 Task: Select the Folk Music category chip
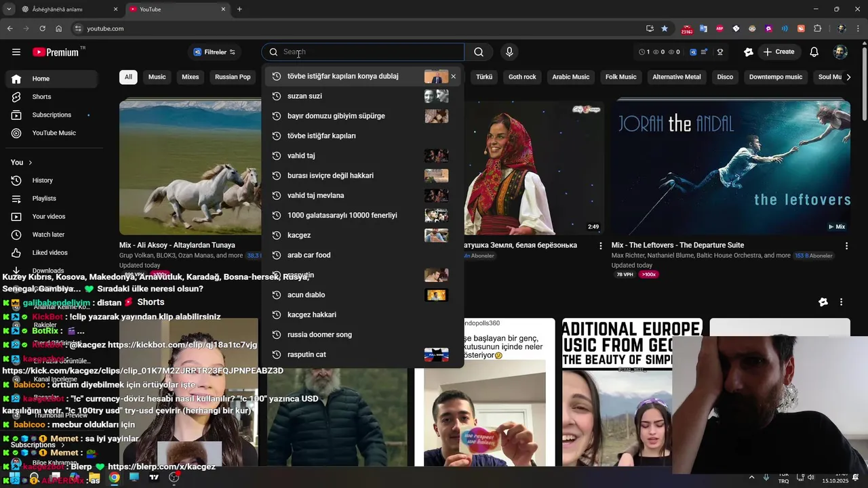(621, 77)
